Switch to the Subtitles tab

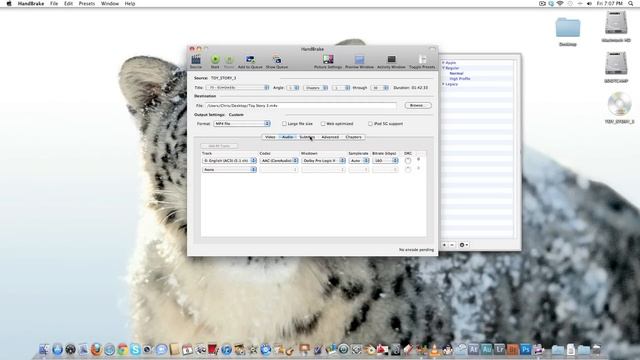pyautogui.click(x=307, y=137)
